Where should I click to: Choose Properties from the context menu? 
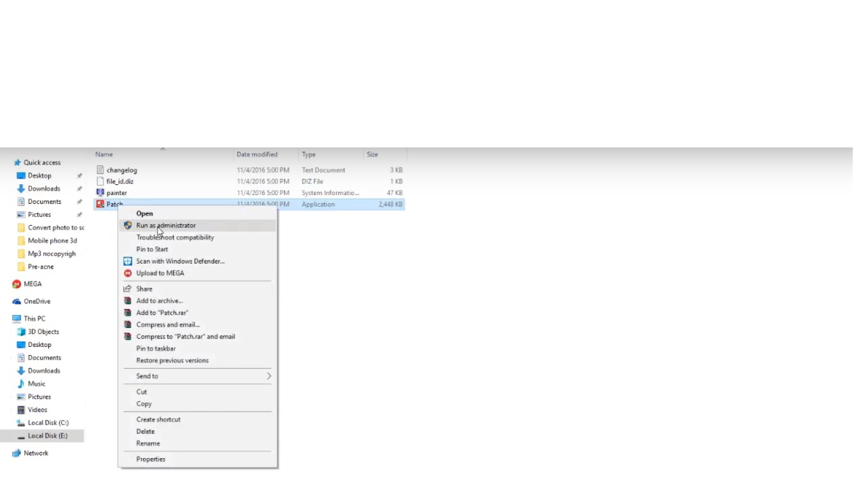click(x=151, y=459)
